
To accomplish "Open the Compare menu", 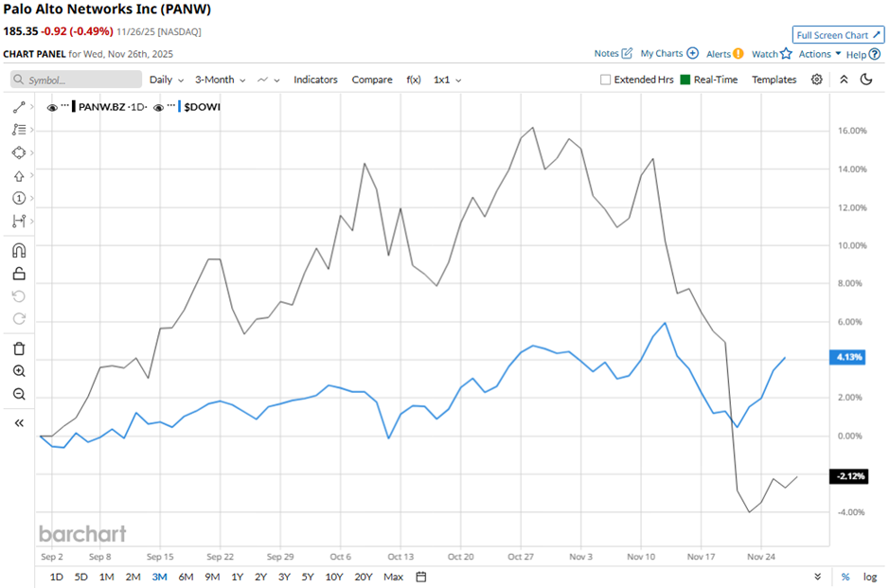I will coord(372,80).
